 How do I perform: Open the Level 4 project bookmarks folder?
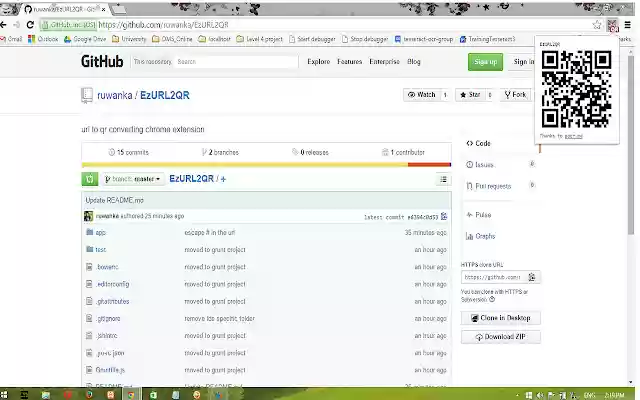pyautogui.click(x=260, y=39)
